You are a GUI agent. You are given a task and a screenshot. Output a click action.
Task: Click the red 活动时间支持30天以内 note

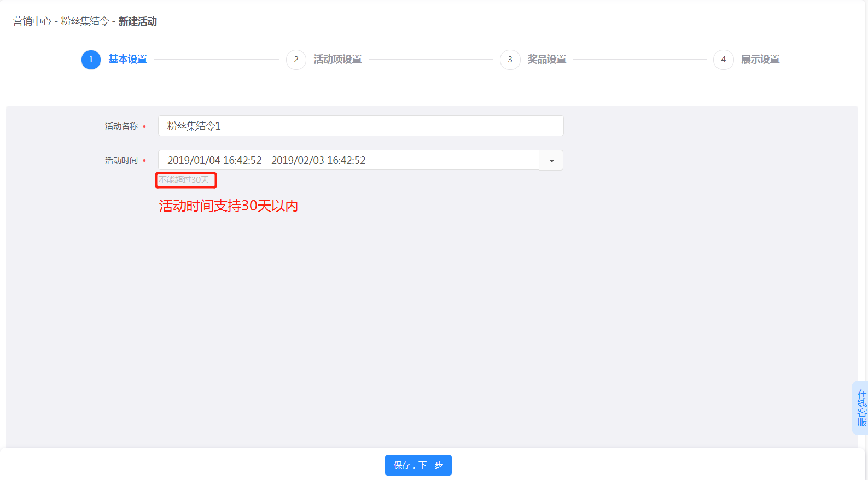228,206
